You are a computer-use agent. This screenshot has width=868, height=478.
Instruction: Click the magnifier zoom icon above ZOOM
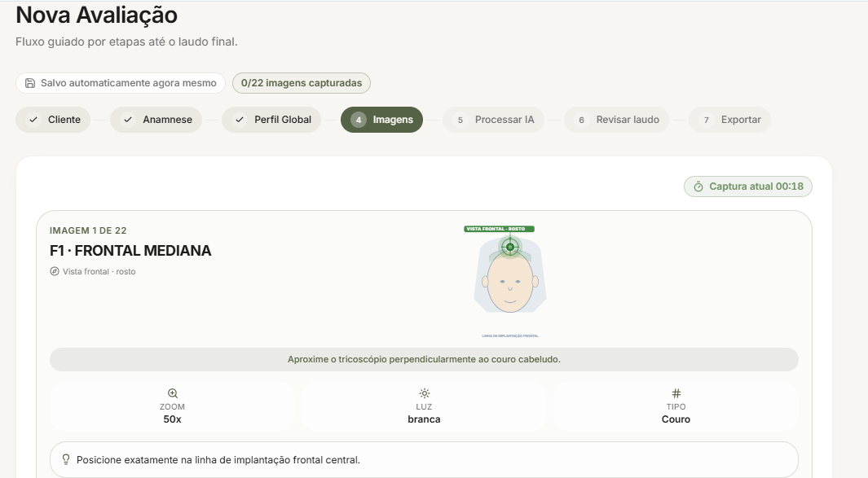pos(173,393)
